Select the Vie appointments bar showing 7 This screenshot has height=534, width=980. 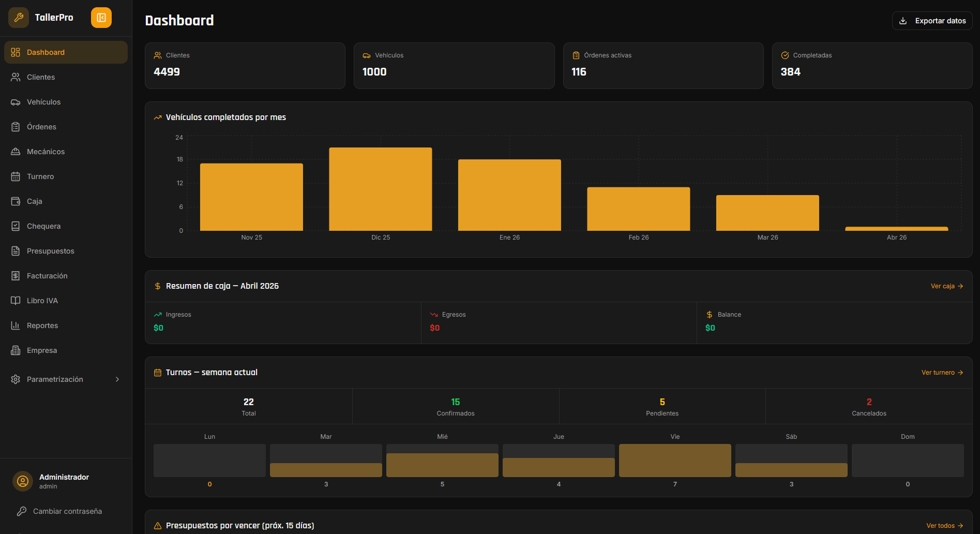point(675,461)
